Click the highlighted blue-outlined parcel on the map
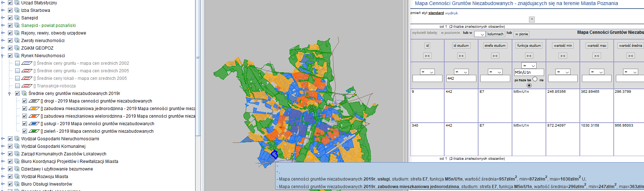The width and height of the screenshot is (644, 191). [274, 155]
